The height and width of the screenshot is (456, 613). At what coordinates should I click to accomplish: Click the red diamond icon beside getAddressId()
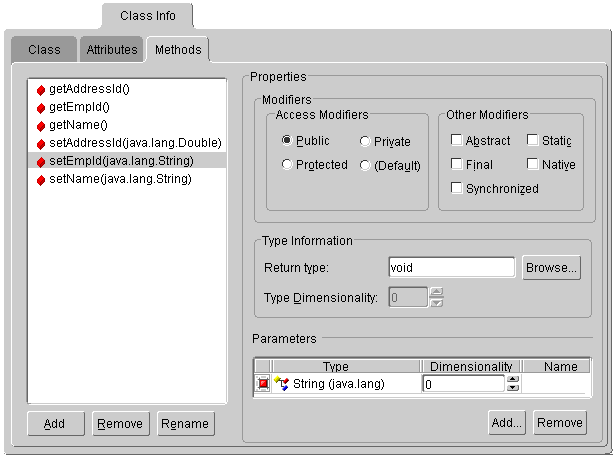tap(41, 90)
